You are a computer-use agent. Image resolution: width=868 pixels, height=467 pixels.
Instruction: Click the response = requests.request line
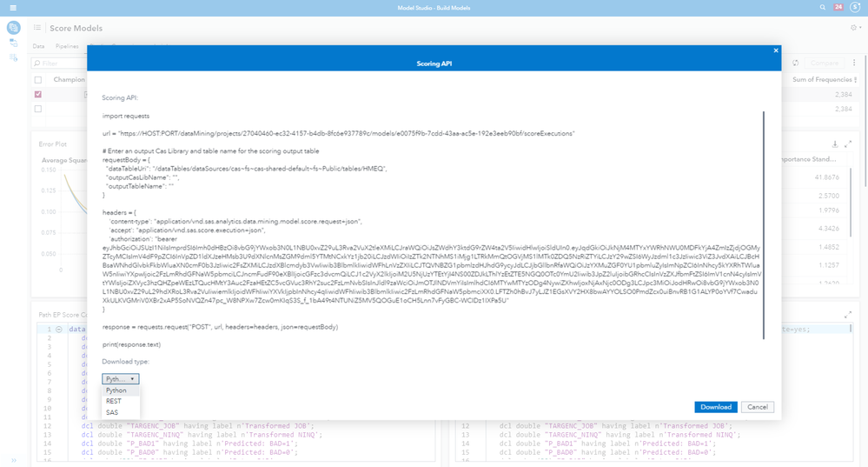point(220,327)
